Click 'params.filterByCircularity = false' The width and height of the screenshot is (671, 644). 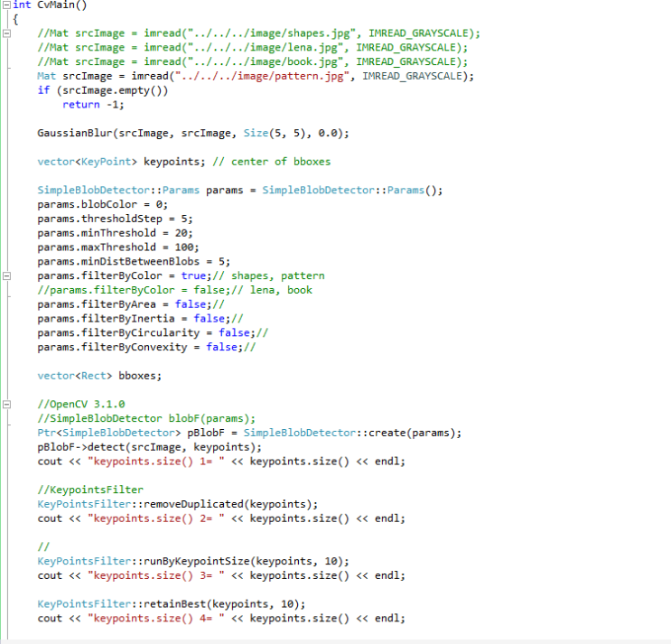(144, 332)
